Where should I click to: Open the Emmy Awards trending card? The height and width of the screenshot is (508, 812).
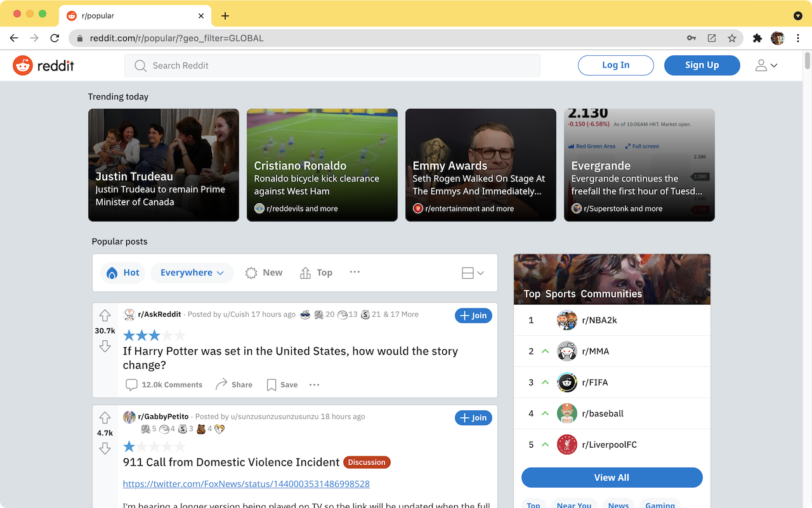coord(481,165)
